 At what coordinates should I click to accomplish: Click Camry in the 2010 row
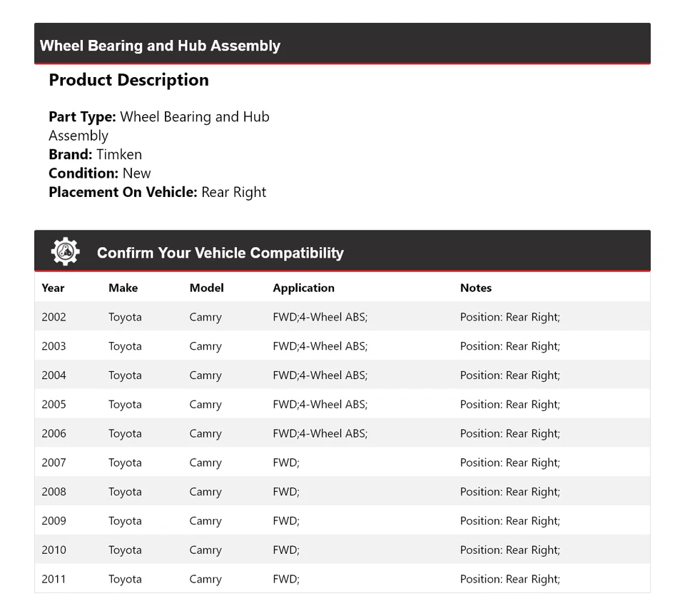205,550
